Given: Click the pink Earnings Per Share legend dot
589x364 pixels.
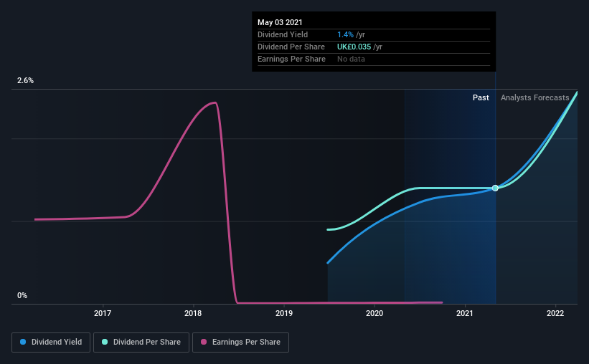Looking at the screenshot, I should pyautogui.click(x=204, y=342).
